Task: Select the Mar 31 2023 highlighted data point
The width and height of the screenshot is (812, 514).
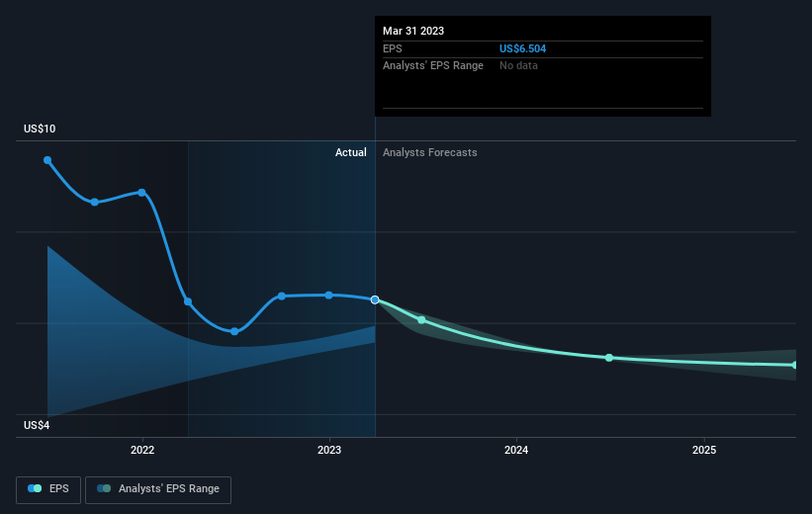Action: (375, 300)
